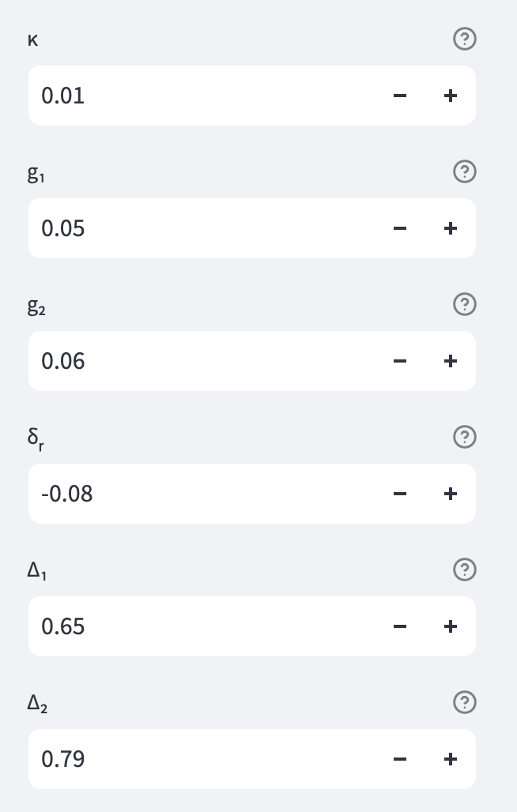Increase g₂ using its plus control
The width and height of the screenshot is (517, 812).
pyautogui.click(x=450, y=361)
